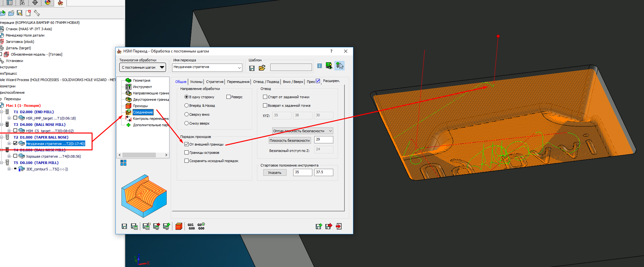Screen dimensions: 644x267
Task: Select the Соединение page icon
Action: [128, 112]
